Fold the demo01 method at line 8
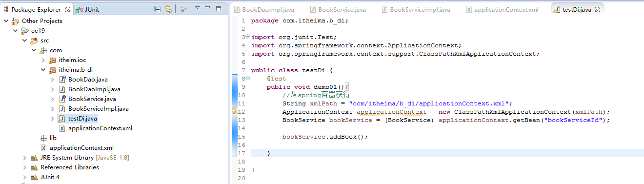This screenshot has width=644, height=184. click(x=247, y=78)
